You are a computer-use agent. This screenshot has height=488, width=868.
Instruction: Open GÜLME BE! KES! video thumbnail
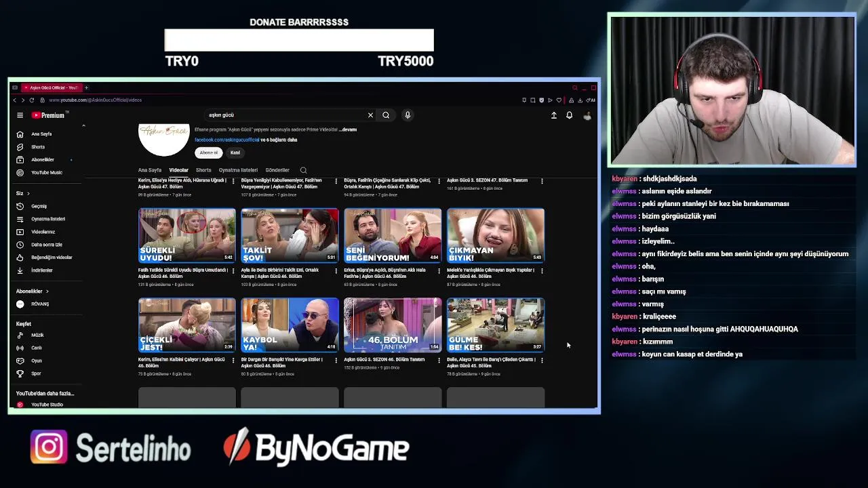pyautogui.click(x=496, y=325)
